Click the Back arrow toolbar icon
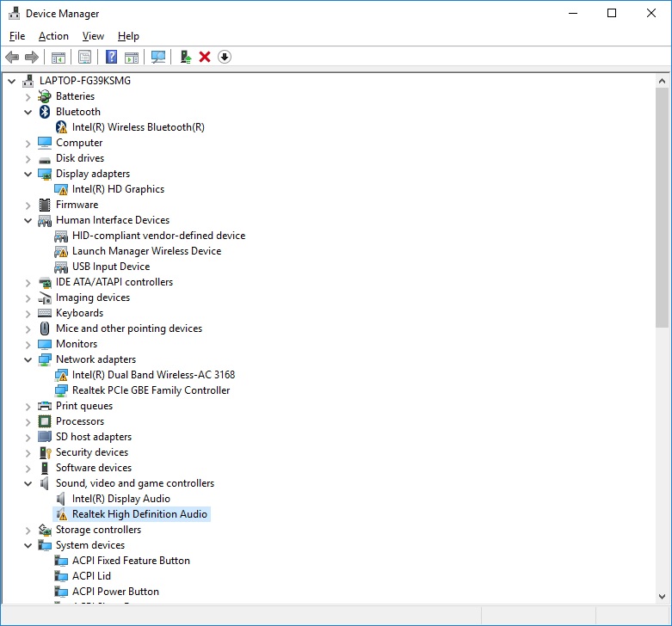 [x=12, y=57]
